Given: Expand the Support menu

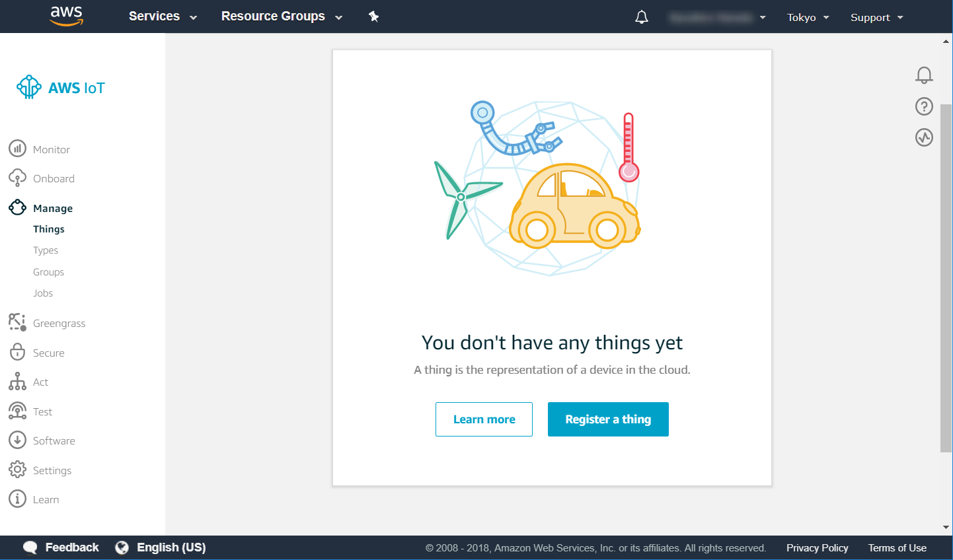Looking at the screenshot, I should (876, 18).
